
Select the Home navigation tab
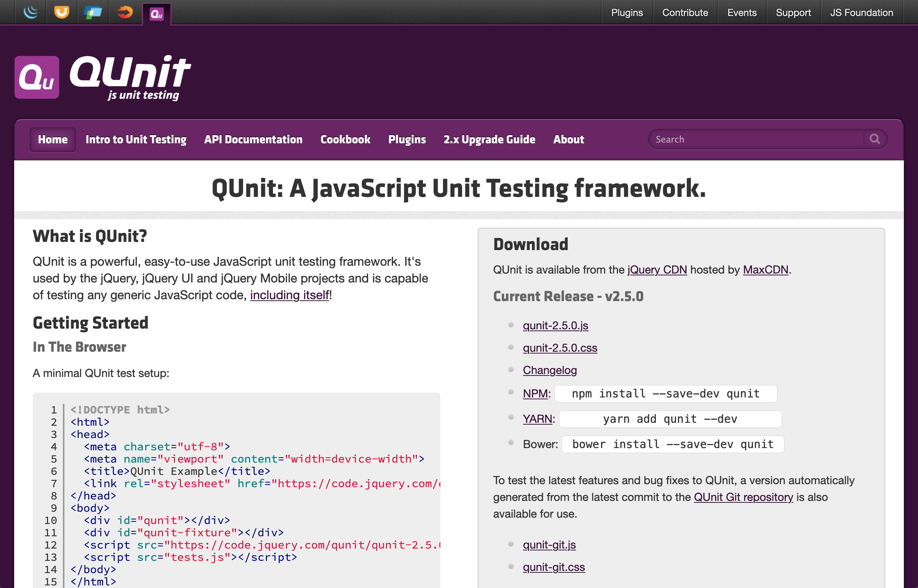coord(53,139)
